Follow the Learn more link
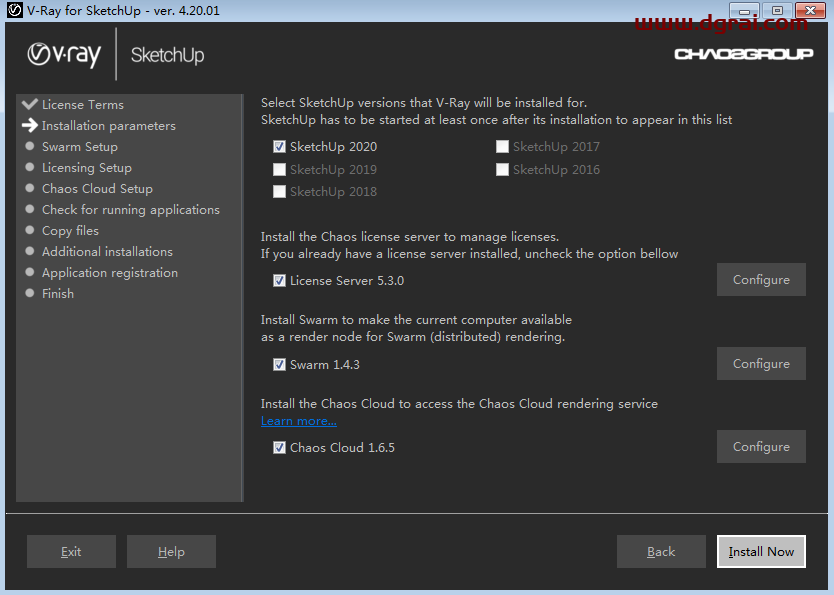This screenshot has width=834, height=595. (298, 421)
